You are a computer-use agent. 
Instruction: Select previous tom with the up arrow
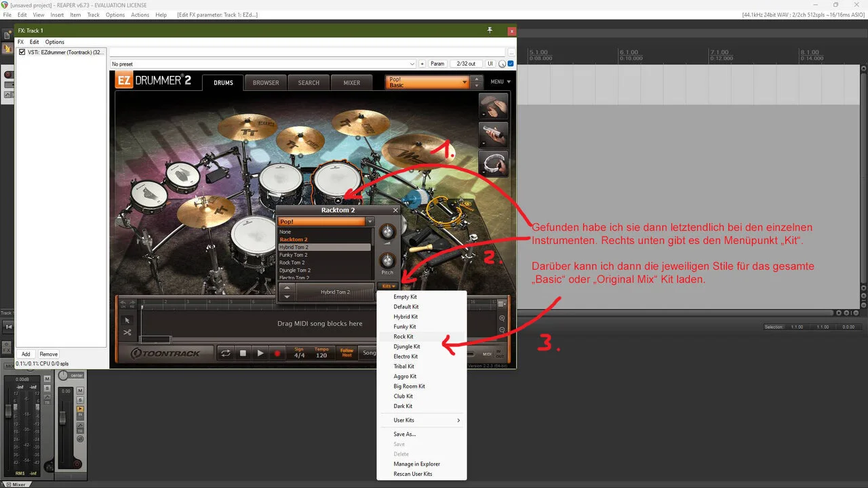coord(287,287)
